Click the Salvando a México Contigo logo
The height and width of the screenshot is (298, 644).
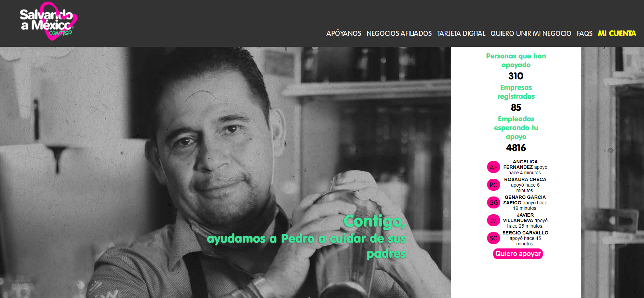tap(48, 22)
